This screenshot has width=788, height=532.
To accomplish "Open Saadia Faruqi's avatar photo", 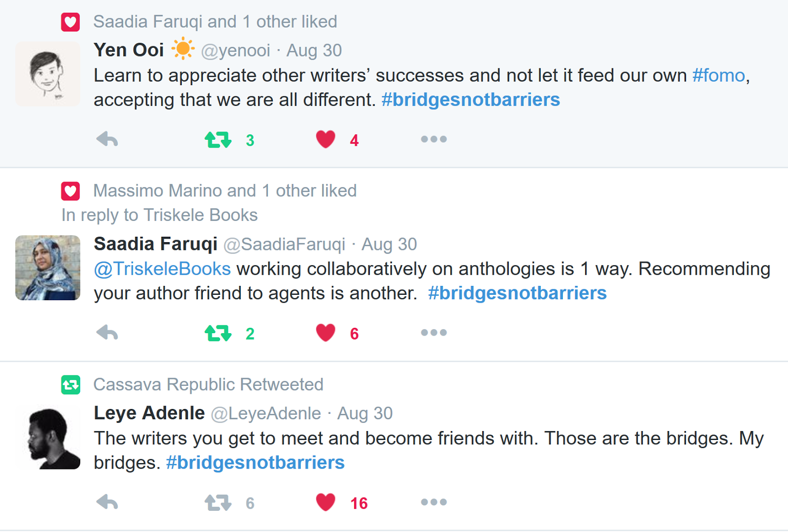I will coord(48,268).
